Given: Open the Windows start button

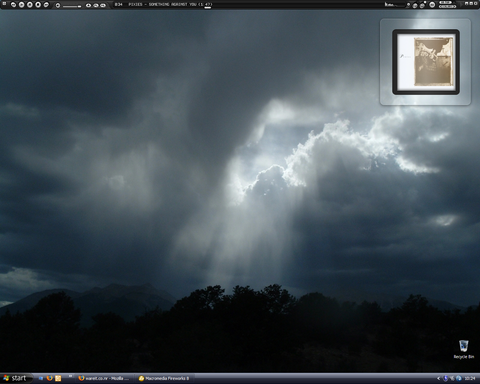Looking at the screenshot, I should (x=16, y=378).
